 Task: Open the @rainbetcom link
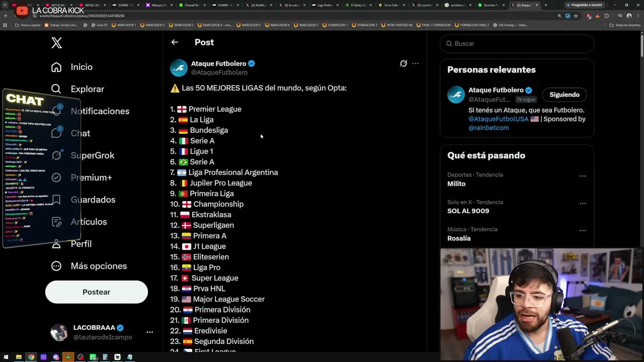click(489, 128)
